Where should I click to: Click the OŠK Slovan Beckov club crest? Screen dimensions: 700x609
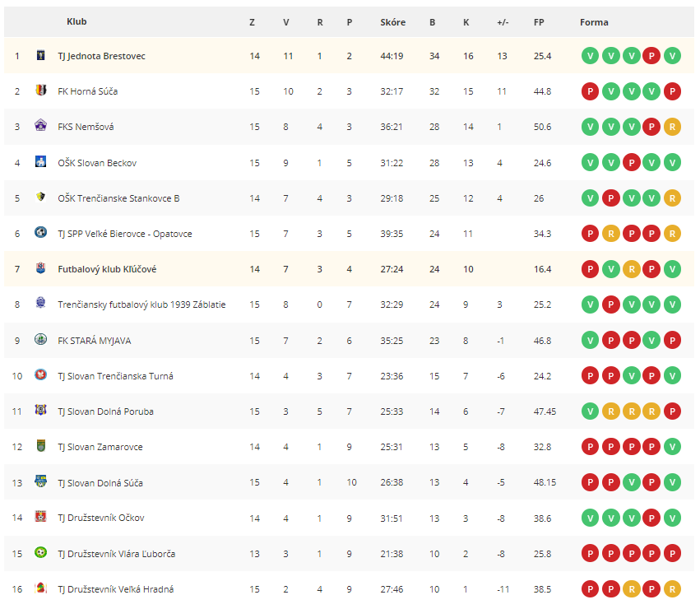[40, 161]
